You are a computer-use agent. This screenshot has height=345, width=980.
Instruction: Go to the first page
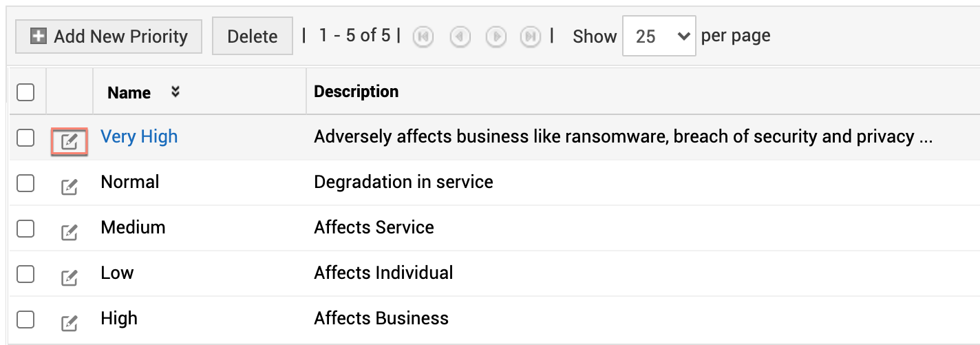423,36
